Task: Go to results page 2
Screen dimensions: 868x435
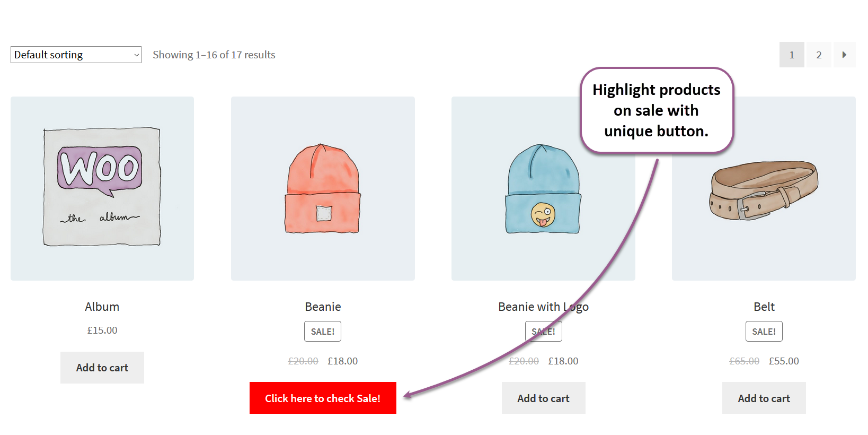Action: 818,55
